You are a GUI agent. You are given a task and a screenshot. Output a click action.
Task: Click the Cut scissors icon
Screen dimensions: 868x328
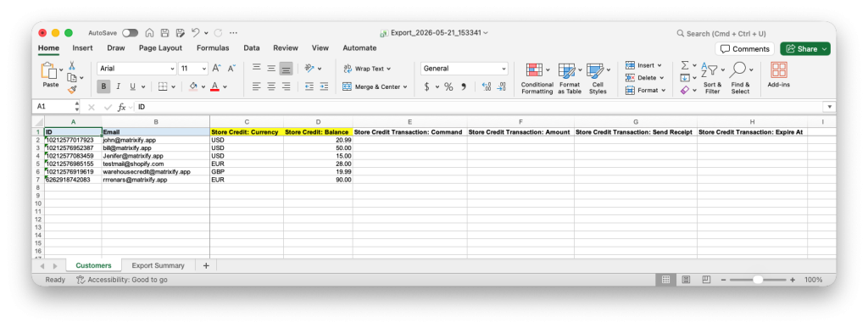click(x=72, y=65)
